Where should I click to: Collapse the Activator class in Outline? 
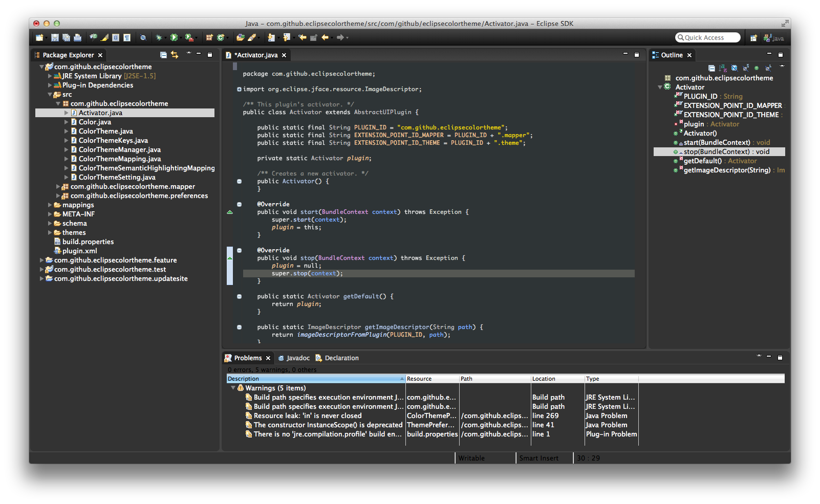[660, 87]
